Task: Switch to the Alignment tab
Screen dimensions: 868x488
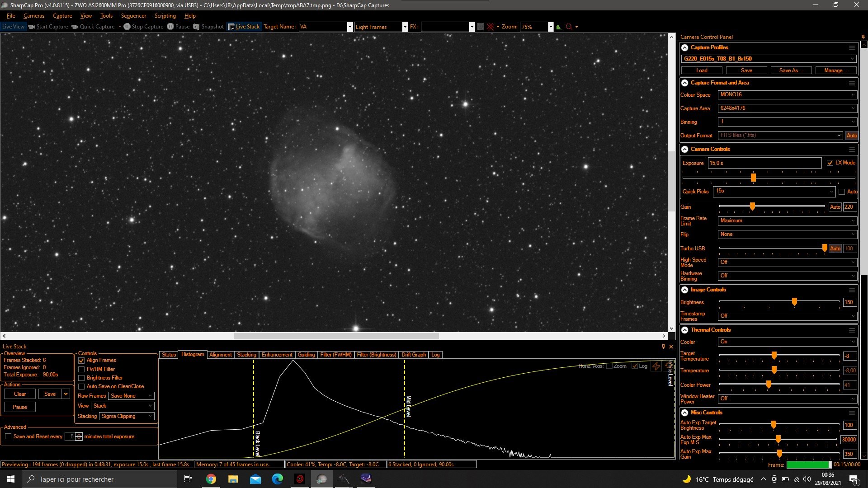Action: 221,355
